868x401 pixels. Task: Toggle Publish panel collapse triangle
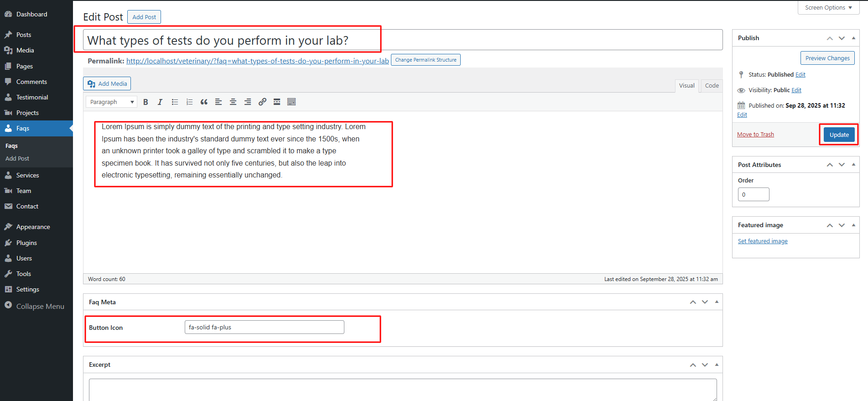point(853,38)
